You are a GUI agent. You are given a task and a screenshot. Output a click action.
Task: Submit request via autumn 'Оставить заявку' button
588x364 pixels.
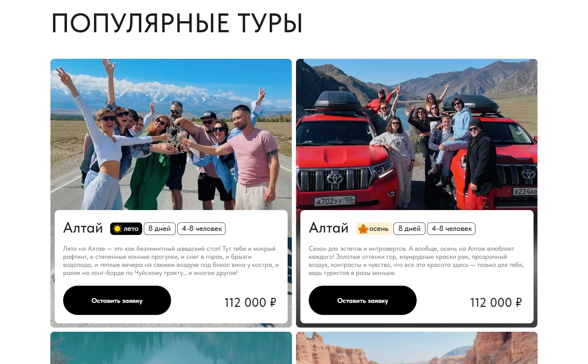pos(363,300)
